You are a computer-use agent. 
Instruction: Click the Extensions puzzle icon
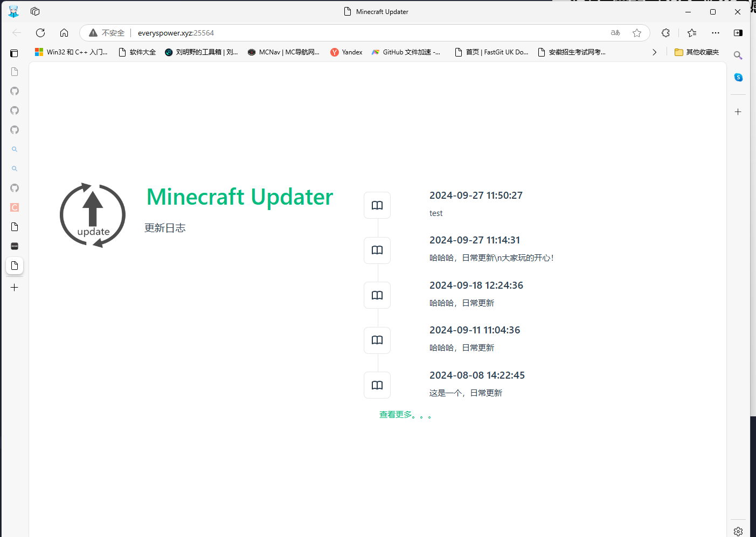point(665,33)
